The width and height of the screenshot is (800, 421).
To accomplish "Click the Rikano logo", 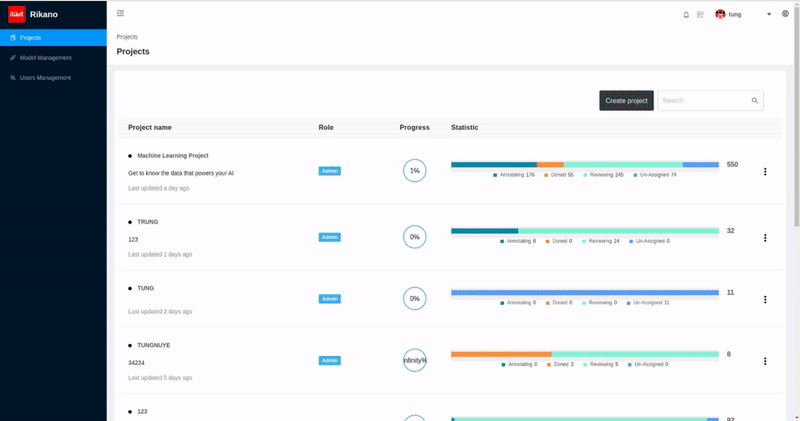I will pyautogui.click(x=17, y=14).
